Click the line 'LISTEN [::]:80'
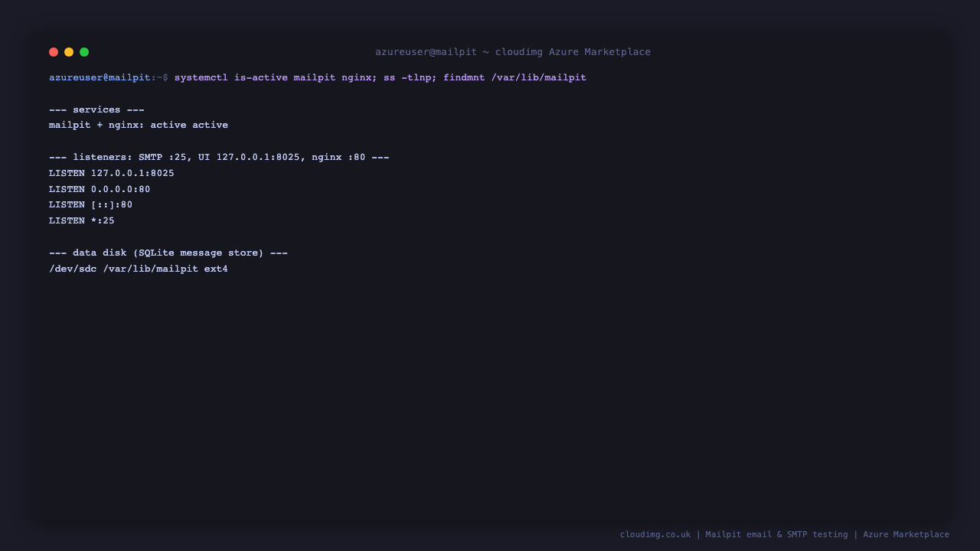Viewport: 980px width, 551px height. point(91,204)
